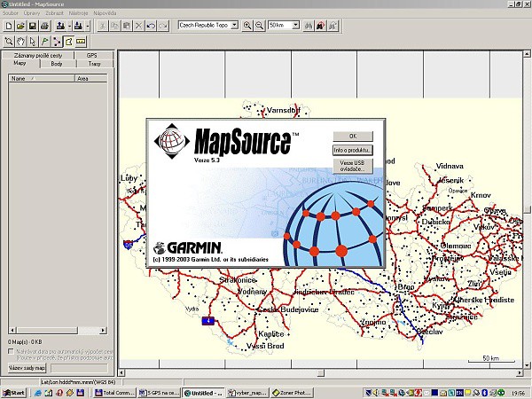Click the greyed icon right of find nearest
This screenshot has width=532, height=399.
coord(332,26)
